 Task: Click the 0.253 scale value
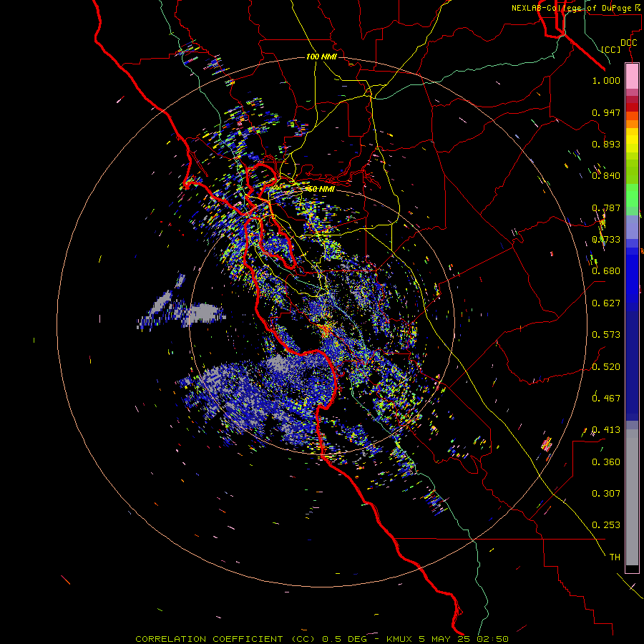click(x=606, y=525)
